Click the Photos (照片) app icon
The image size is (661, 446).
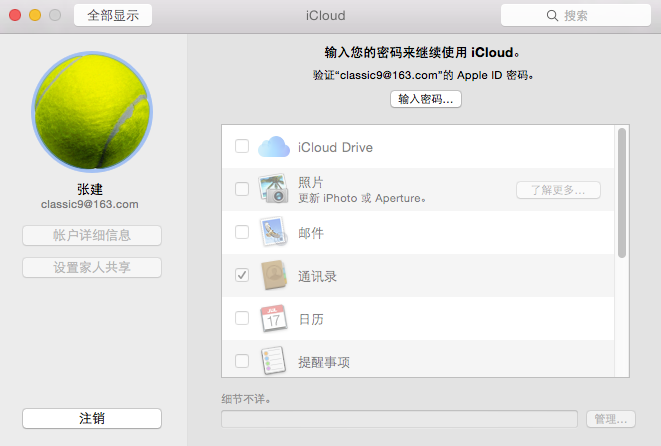(x=274, y=188)
